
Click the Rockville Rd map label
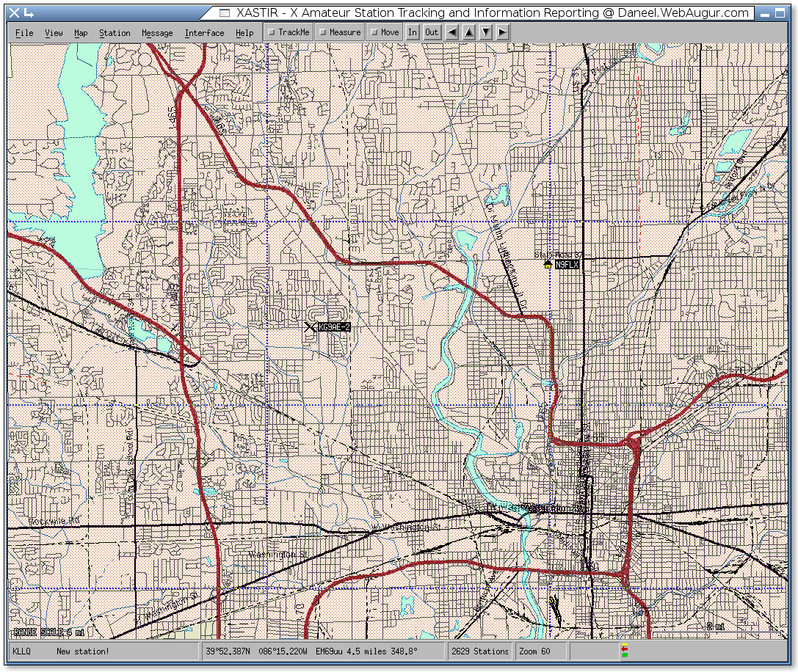click(54, 522)
